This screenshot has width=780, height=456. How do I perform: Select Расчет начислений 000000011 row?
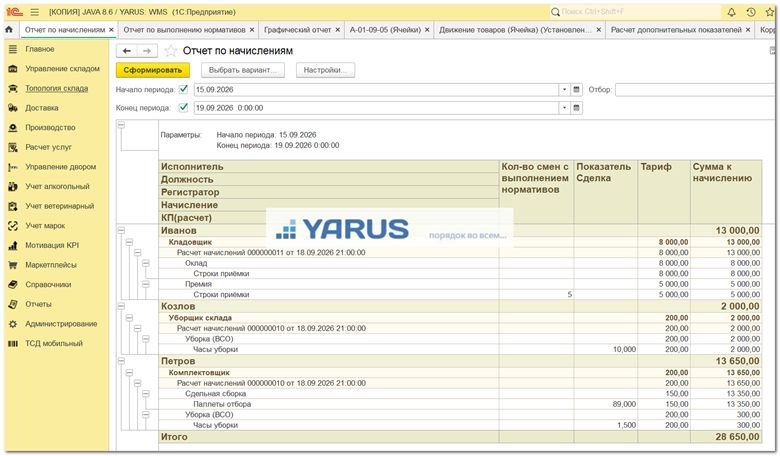pos(460,253)
